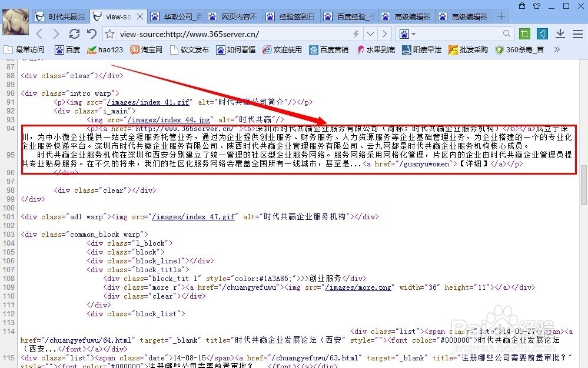588x368 pixels.
Task: Open the 360杀毒_首 bookmark
Action: 519,49
